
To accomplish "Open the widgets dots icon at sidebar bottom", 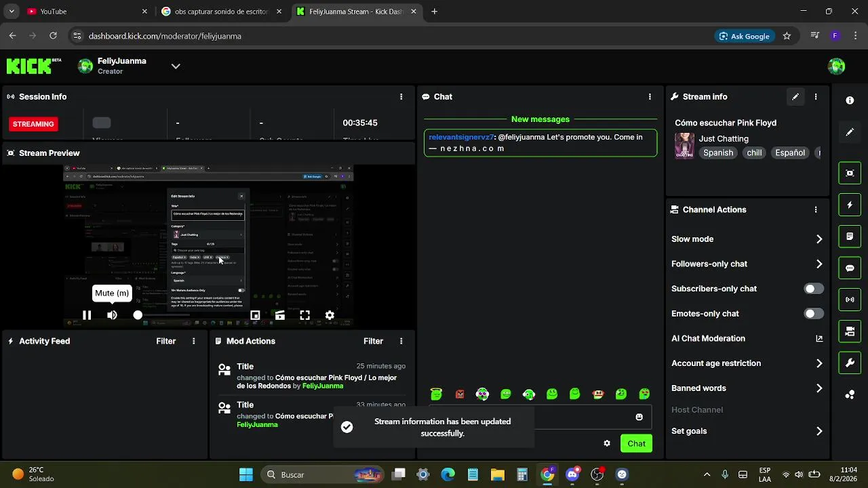I will point(850,394).
